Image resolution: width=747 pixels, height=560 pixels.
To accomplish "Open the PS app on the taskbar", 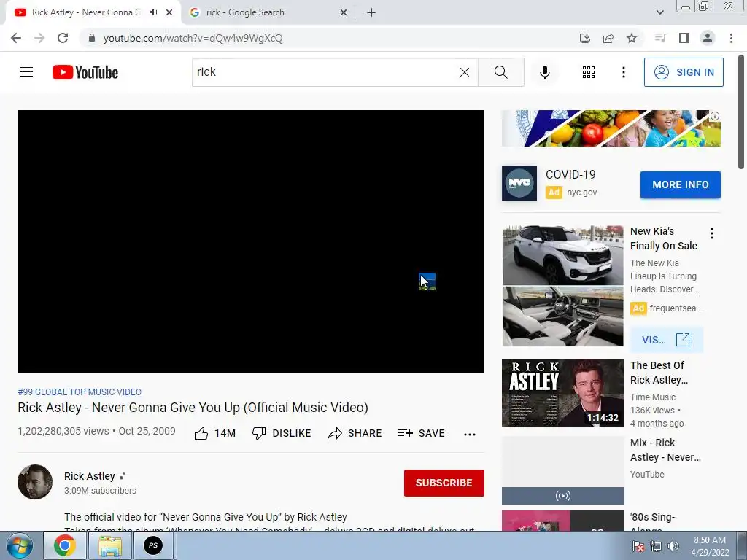I will (x=153, y=545).
